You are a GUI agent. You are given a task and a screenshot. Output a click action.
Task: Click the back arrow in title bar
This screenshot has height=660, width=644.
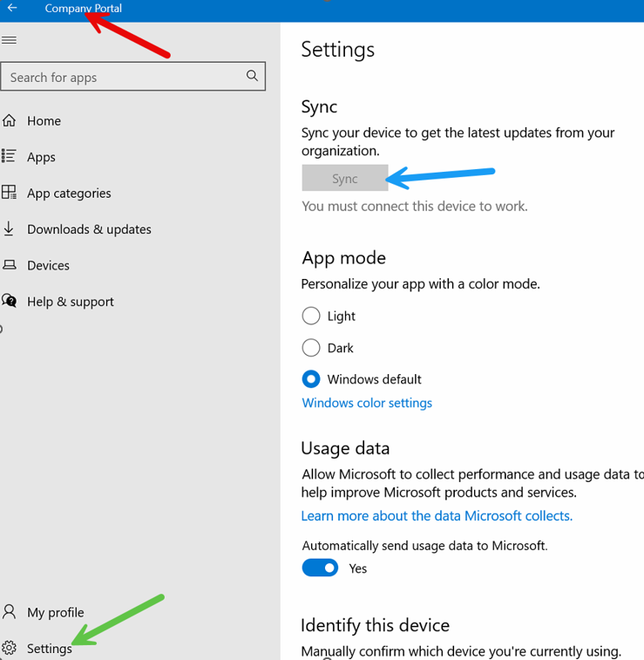click(x=12, y=8)
